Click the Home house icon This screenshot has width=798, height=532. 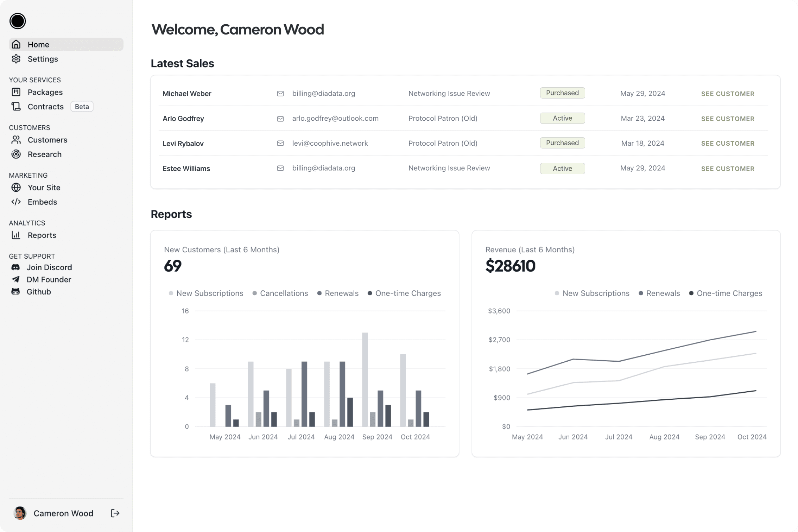point(16,44)
